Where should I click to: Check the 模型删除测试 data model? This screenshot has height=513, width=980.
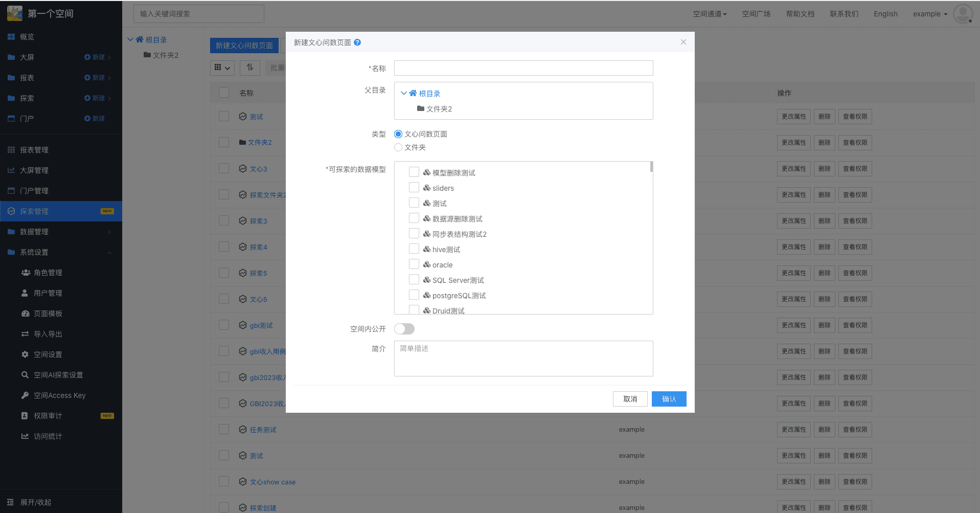(x=414, y=172)
